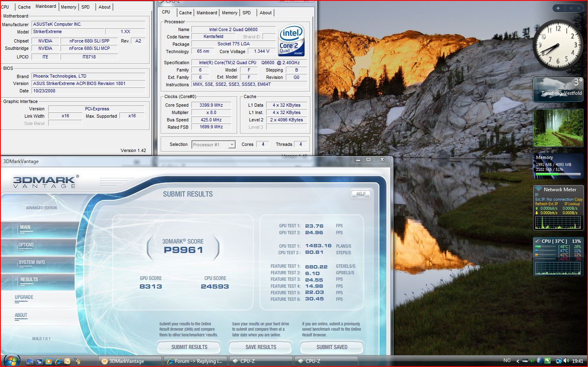Launch Windows Media Player quick launch icon
This screenshot has height=367, width=588.
click(x=49, y=361)
